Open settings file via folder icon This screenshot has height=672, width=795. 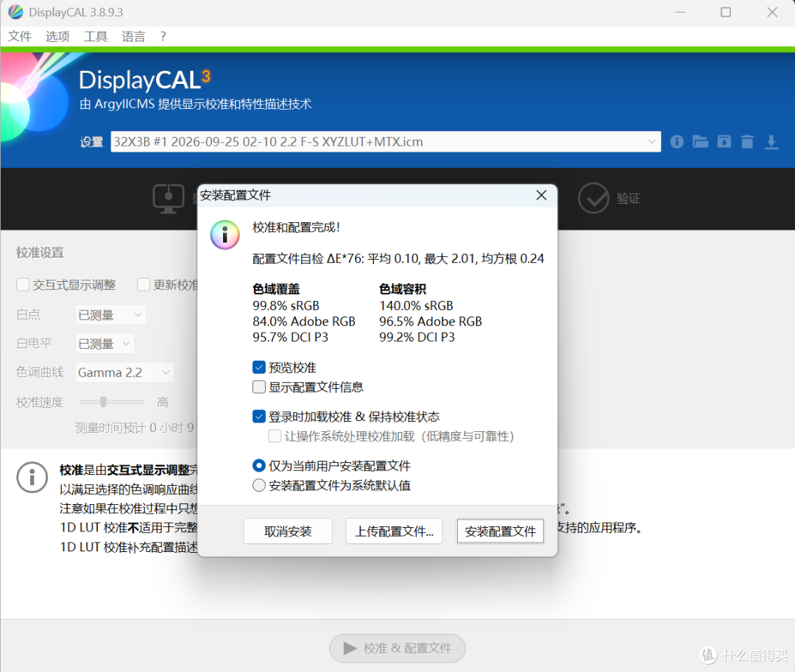700,141
